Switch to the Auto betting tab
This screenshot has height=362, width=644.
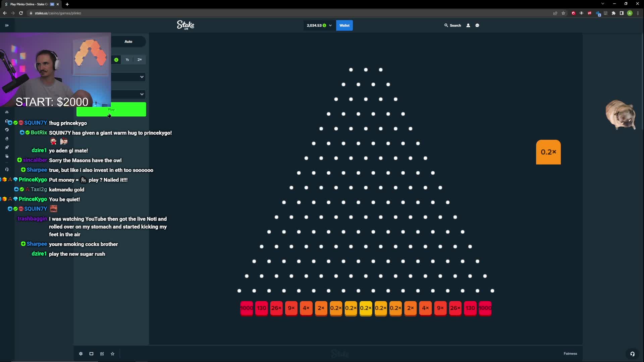pos(128,42)
